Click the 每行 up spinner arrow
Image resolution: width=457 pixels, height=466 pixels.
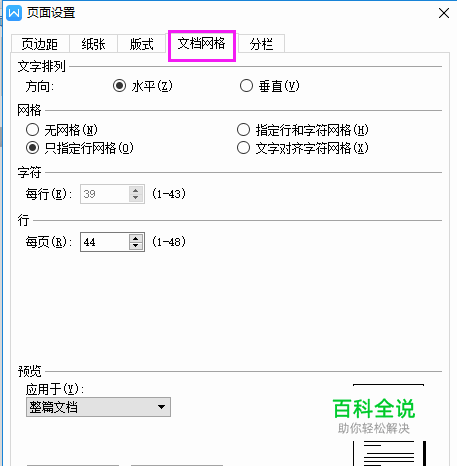[x=135, y=190]
